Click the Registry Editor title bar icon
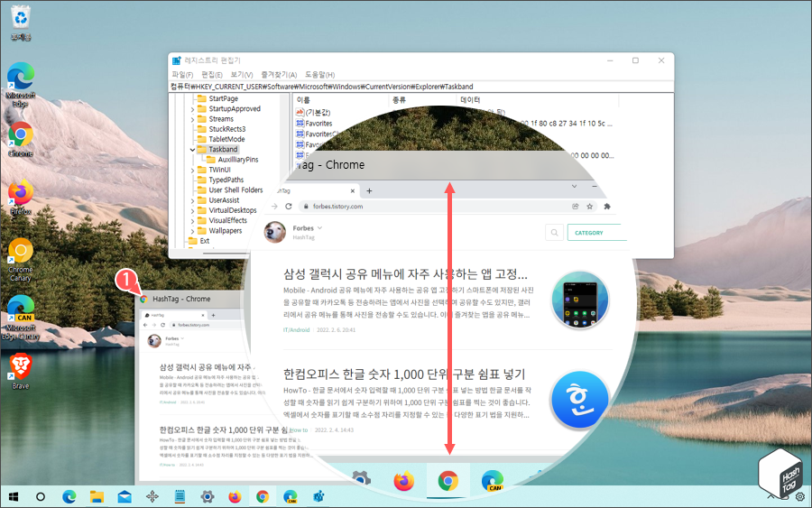The height and width of the screenshot is (508, 812). coord(177,60)
